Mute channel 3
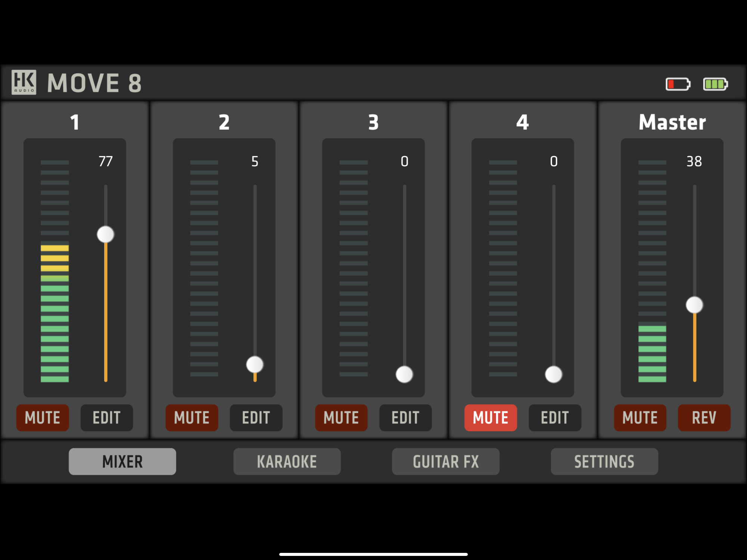This screenshot has width=747, height=560. point(341,418)
